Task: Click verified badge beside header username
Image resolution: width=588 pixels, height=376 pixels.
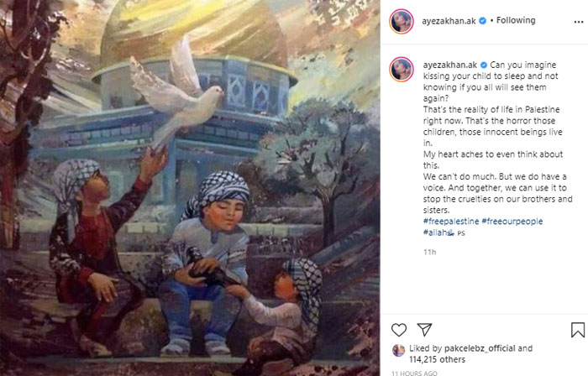Action: (x=483, y=21)
